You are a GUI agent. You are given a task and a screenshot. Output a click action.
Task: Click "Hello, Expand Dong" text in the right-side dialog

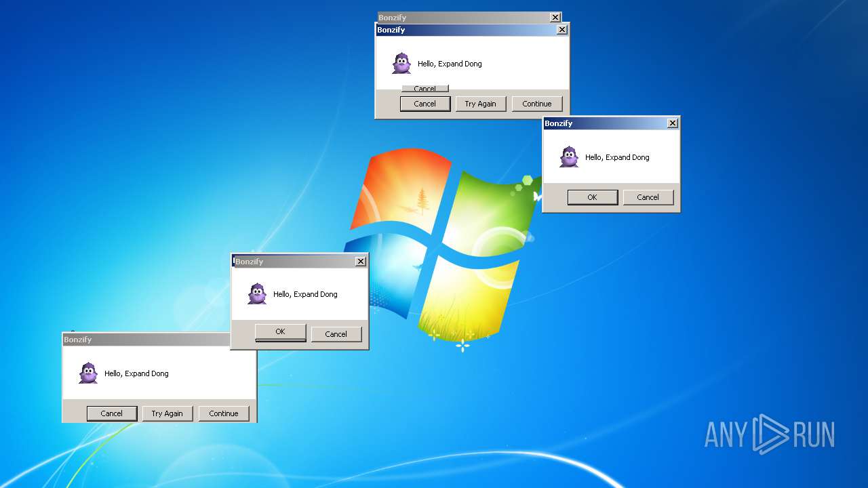point(618,157)
